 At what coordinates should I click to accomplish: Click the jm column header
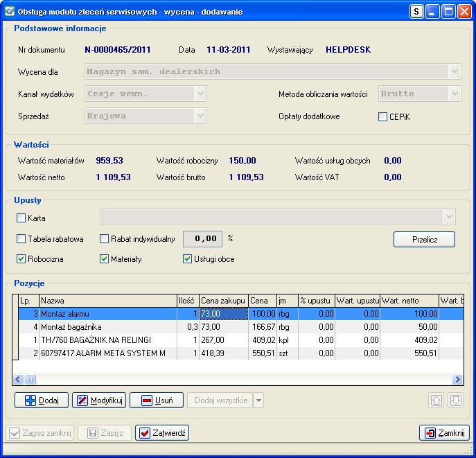click(288, 301)
